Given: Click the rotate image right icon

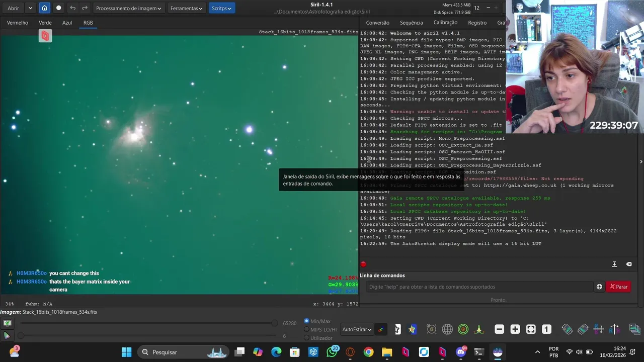Looking at the screenshot, I should [x=583, y=329].
